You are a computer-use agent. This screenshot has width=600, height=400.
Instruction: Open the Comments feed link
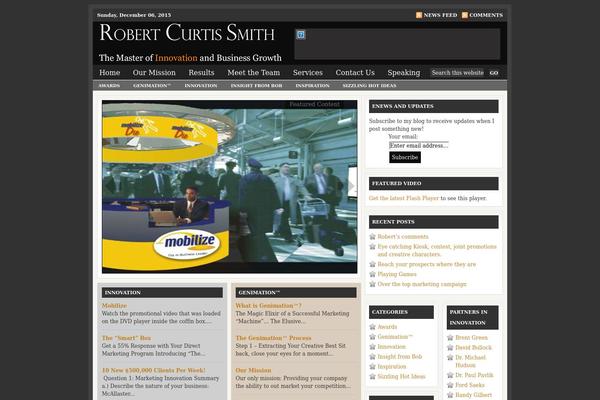coord(486,15)
